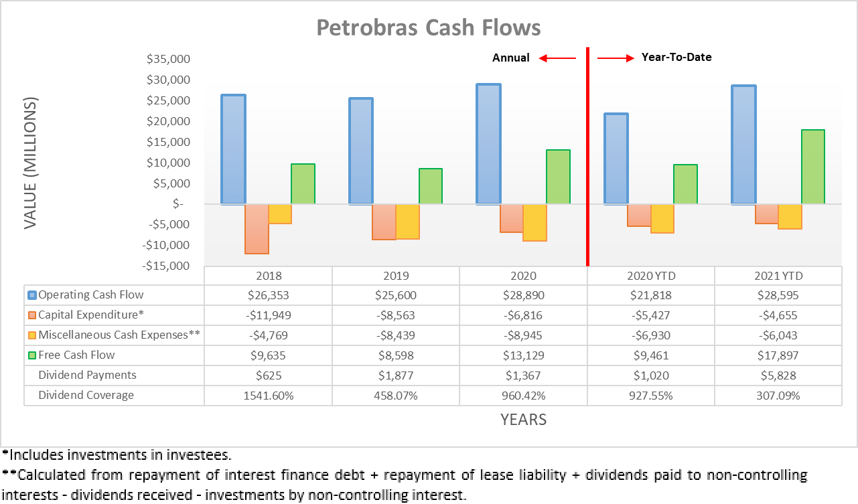Viewport: 858px width, 504px height.
Task: Select the $1,020 dividend cell
Action: pos(651,375)
